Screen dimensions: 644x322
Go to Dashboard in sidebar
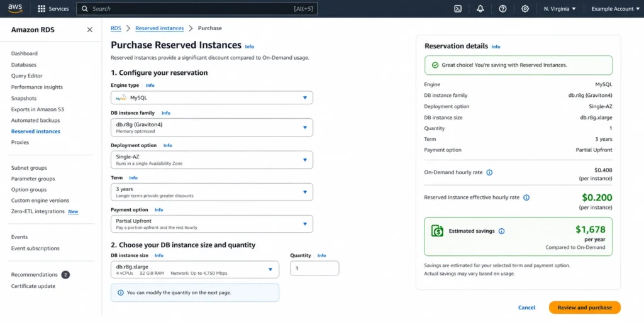point(25,53)
